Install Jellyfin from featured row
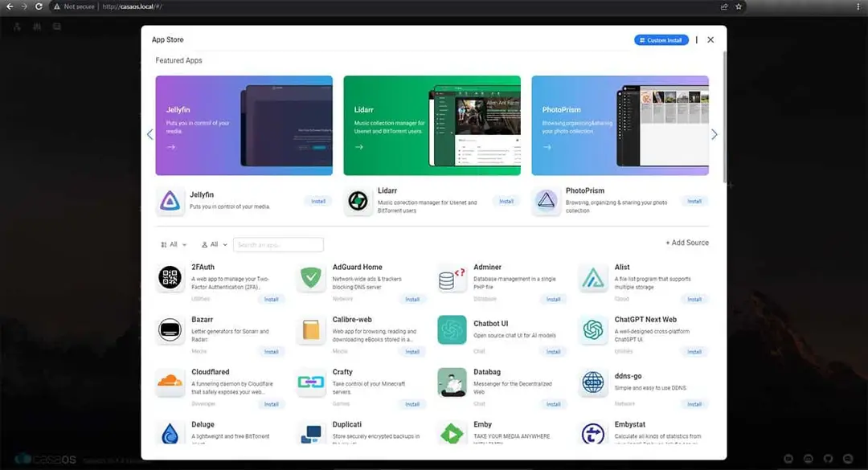This screenshot has width=868, height=470. coord(318,202)
